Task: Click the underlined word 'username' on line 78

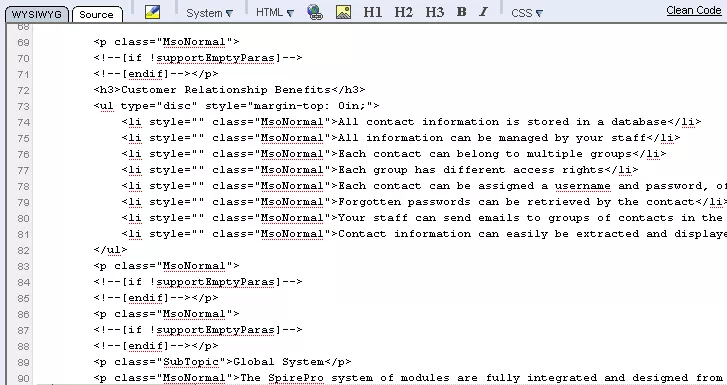Action: click(x=583, y=186)
